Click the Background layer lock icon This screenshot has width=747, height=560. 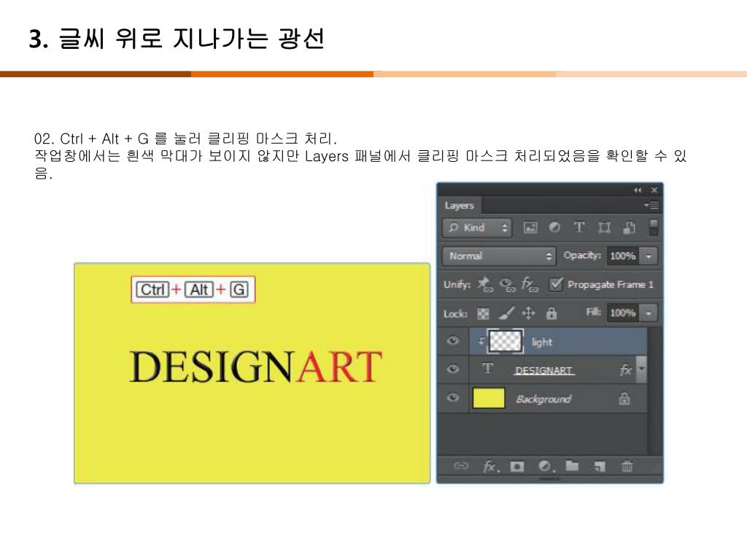click(624, 399)
